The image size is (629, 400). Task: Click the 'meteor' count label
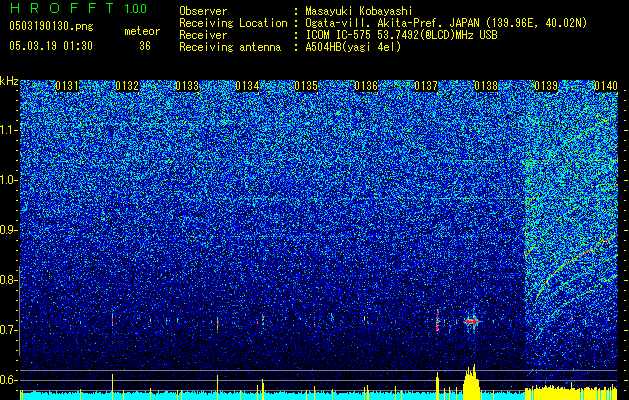pyautogui.click(x=142, y=31)
